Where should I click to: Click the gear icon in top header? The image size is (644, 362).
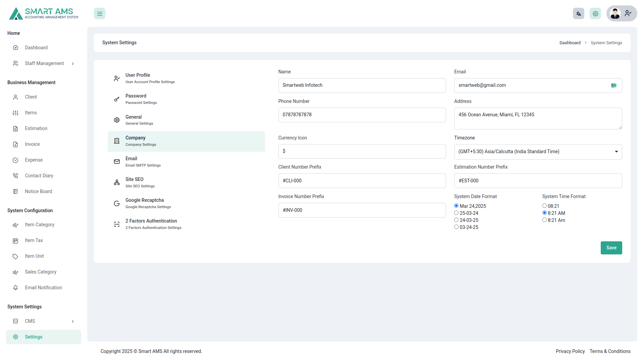[595, 14]
